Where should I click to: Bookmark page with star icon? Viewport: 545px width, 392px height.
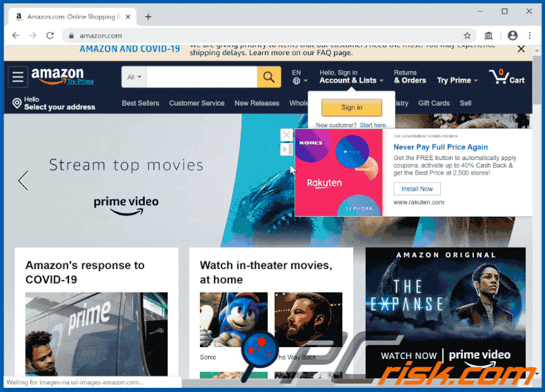[x=467, y=35]
